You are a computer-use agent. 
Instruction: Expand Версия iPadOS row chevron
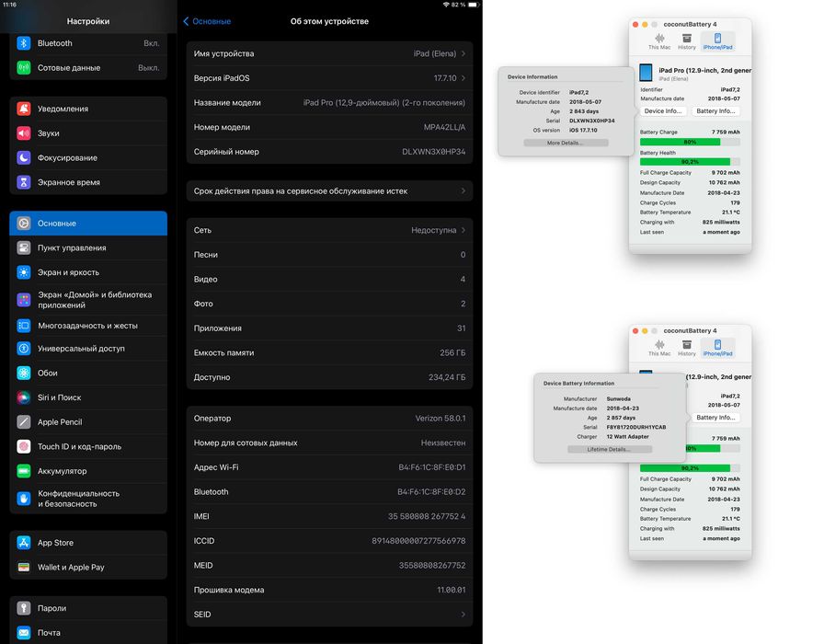click(463, 78)
